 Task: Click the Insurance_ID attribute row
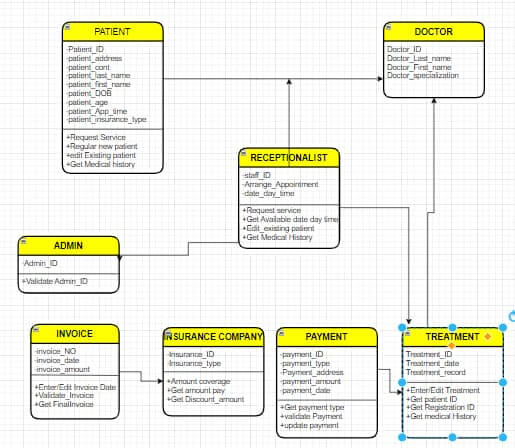coord(191,354)
